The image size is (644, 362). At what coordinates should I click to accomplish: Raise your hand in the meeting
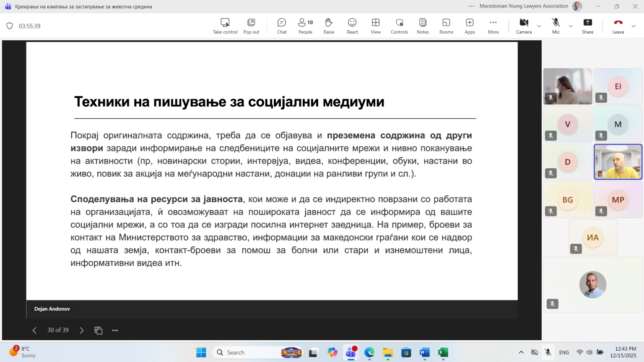click(329, 26)
